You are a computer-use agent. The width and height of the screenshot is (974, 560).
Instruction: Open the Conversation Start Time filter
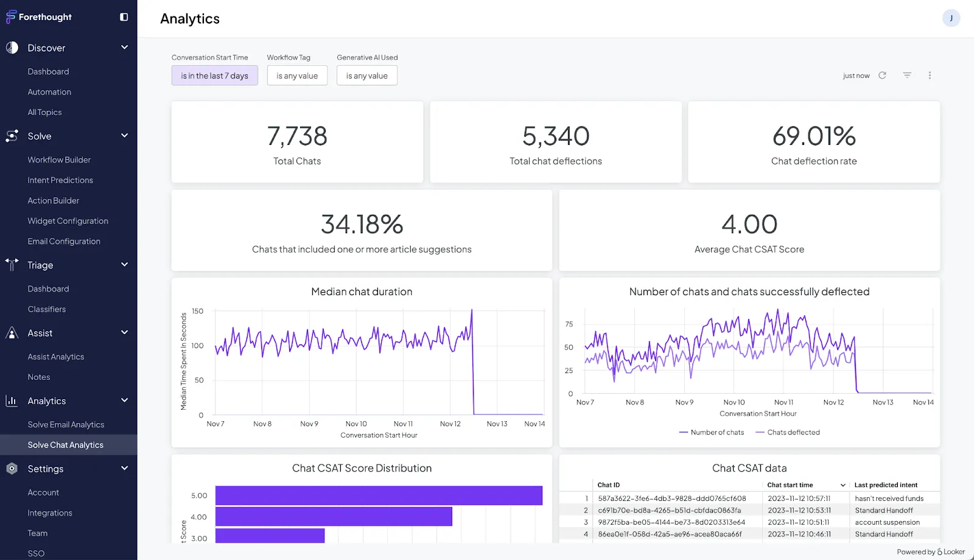[214, 75]
